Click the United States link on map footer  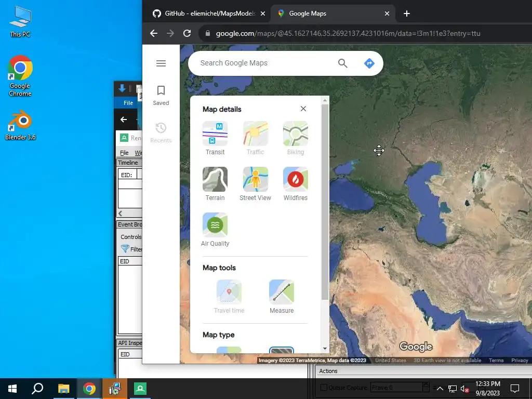pyautogui.click(x=391, y=361)
